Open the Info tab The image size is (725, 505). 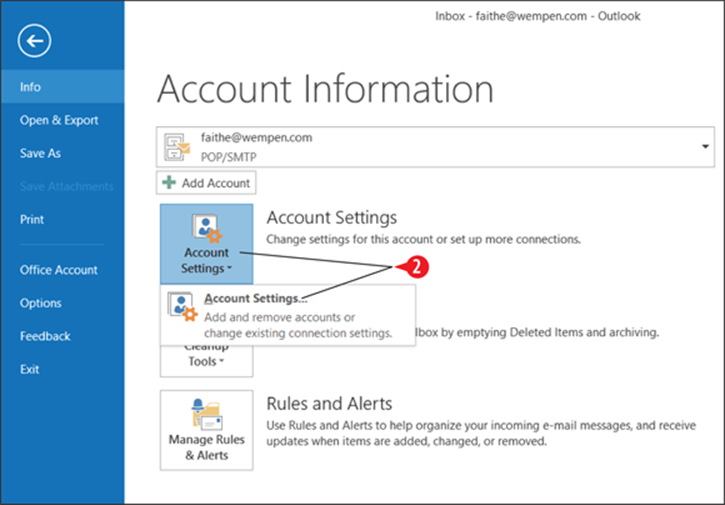[62, 87]
